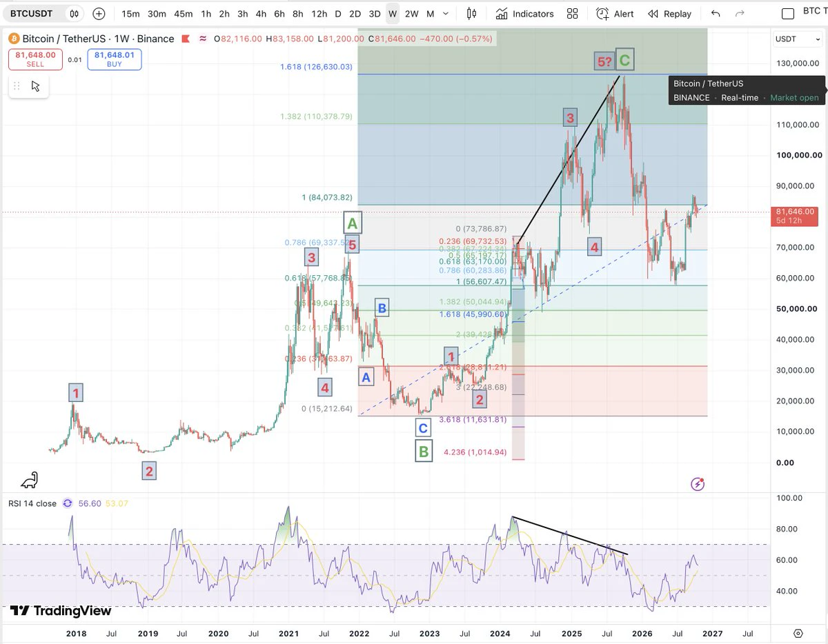Select the cursor arrow tool
Screen dimensions: 828x644
[x=36, y=86]
